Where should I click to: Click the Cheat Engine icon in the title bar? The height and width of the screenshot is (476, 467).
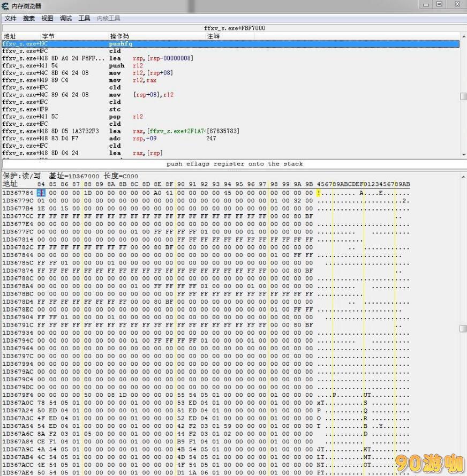[5, 6]
